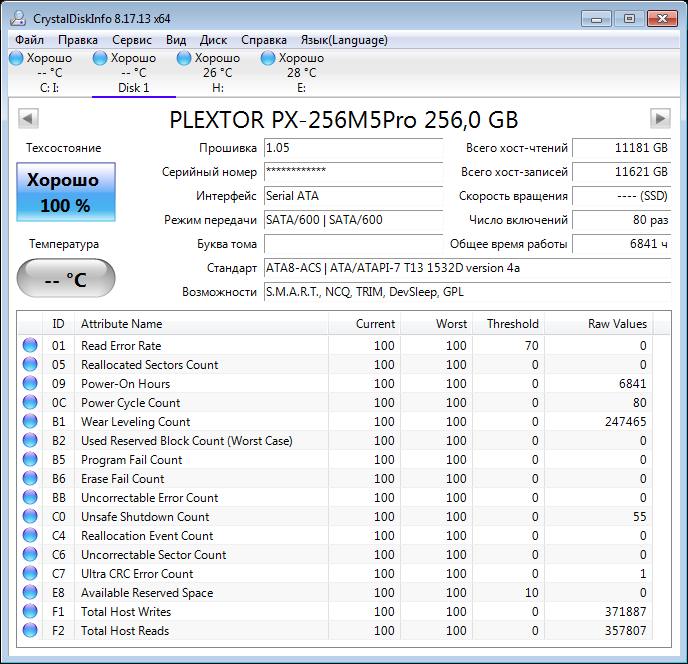
Task: Click the -- °C temperature button
Action: point(66,278)
